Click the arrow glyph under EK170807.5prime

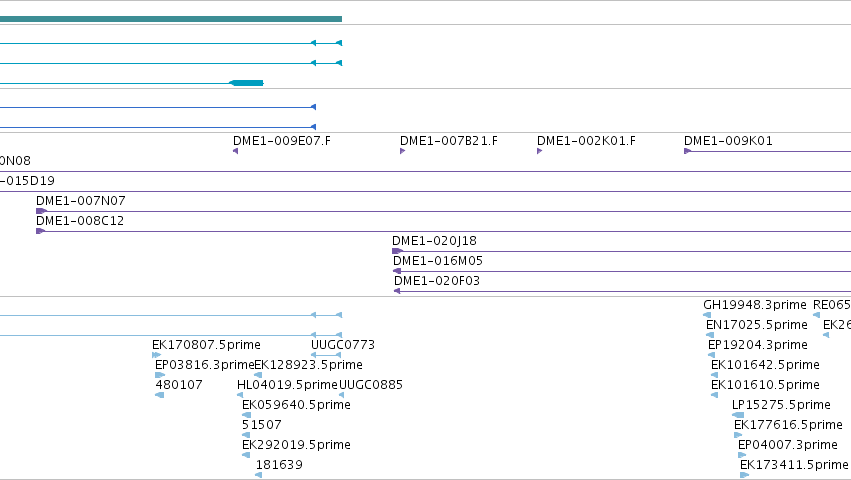(x=156, y=355)
